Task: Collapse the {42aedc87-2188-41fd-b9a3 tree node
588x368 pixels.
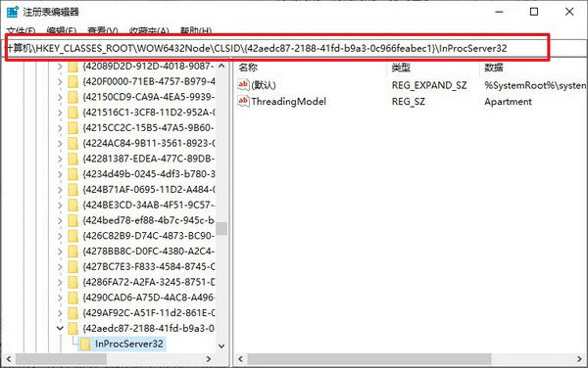Action: [x=60, y=328]
